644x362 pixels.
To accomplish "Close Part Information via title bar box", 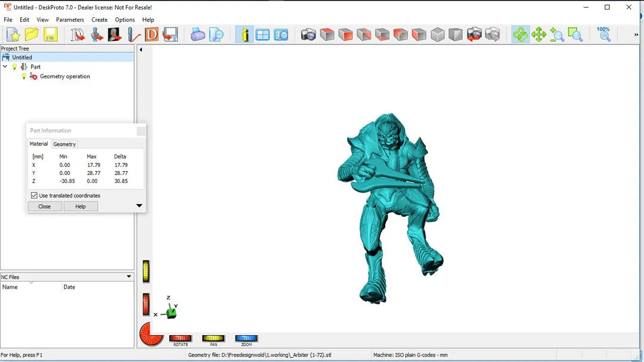I will 141,131.
